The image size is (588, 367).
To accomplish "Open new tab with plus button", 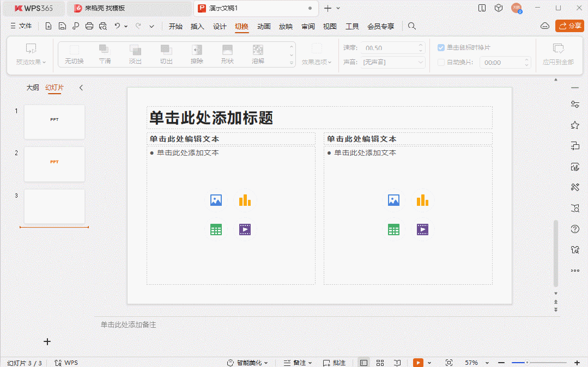I will (x=328, y=8).
